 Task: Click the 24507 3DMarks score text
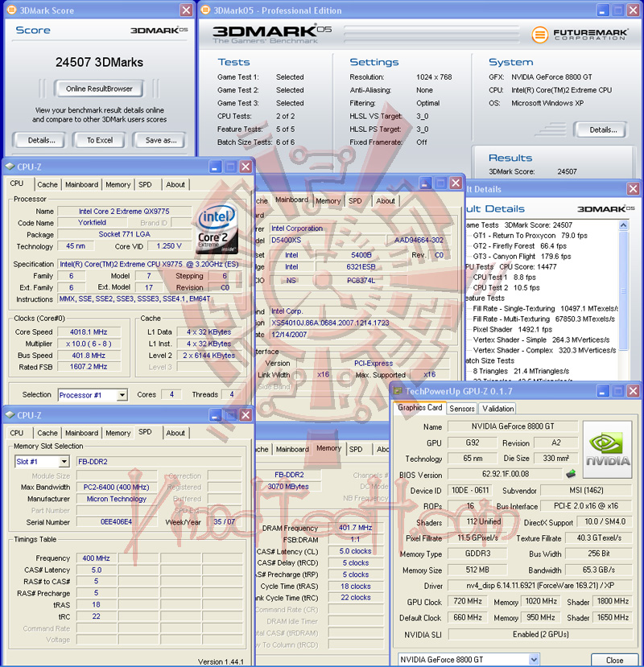click(99, 62)
